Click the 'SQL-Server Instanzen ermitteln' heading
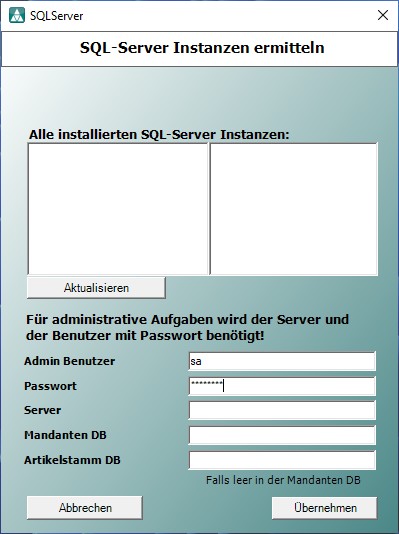Viewport: 399px width, 534px height. point(202,48)
